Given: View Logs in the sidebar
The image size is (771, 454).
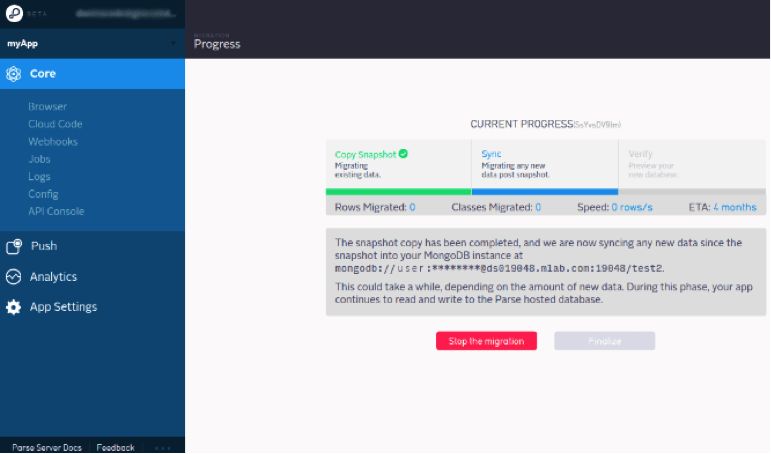Looking at the screenshot, I should point(39,177).
